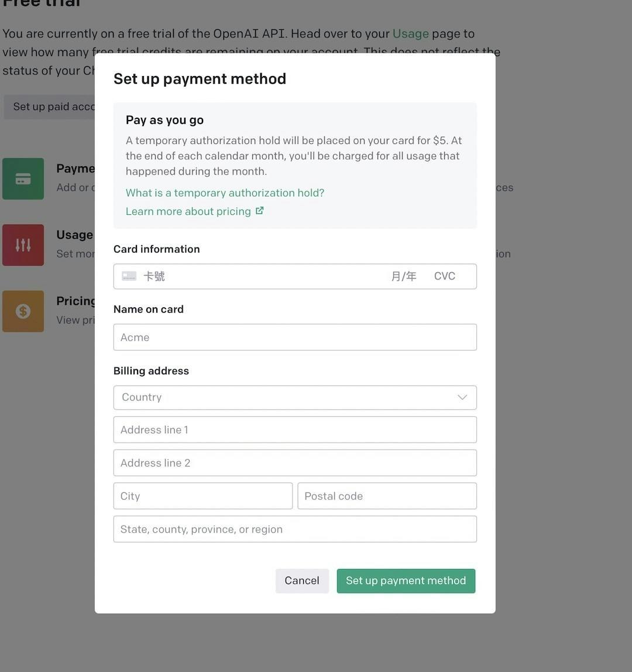Click the credit card icon in card field
Image resolution: width=632 pixels, height=672 pixels.
tap(129, 276)
